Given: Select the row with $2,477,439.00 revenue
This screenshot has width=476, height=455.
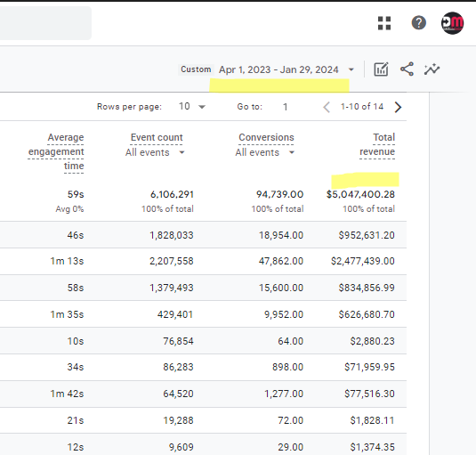Looking at the screenshot, I should [203, 261].
